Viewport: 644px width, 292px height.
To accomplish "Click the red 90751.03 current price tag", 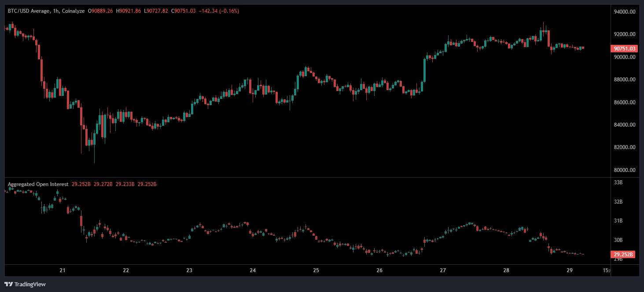I will (x=624, y=49).
